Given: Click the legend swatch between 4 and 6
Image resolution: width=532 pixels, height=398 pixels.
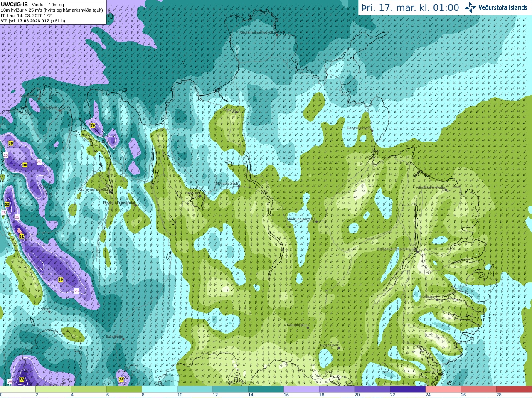Looking at the screenshot, I should point(89,389).
